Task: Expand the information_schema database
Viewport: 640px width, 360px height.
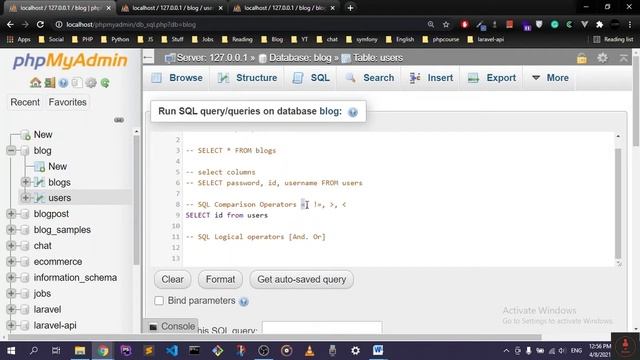Action: (11, 278)
